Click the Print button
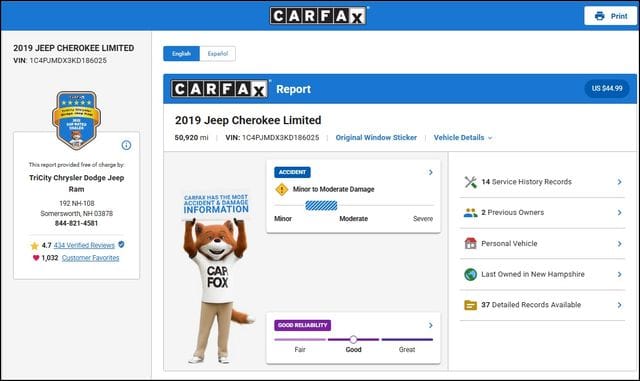The image size is (640, 381). tap(611, 16)
